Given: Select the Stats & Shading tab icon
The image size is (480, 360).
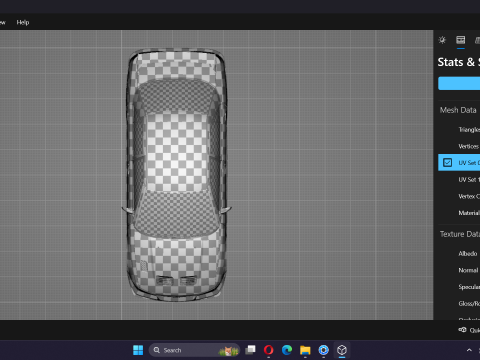Looking at the screenshot, I should click(x=461, y=40).
